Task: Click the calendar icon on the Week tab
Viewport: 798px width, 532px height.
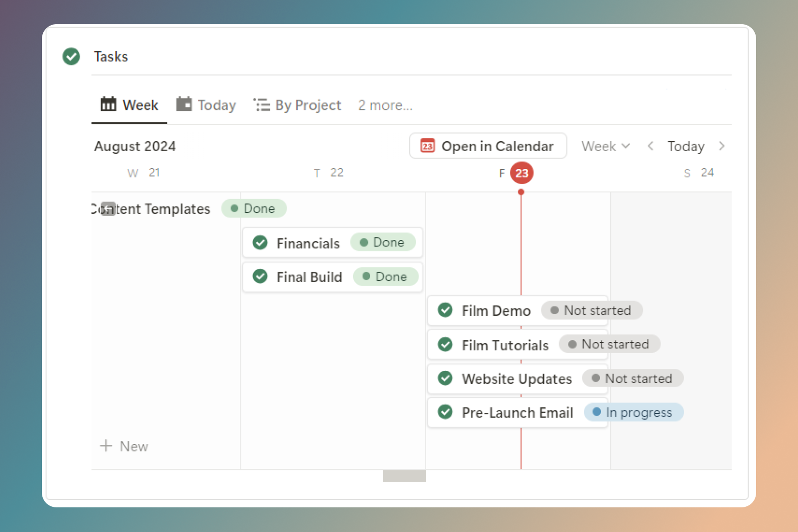Action: click(108, 104)
